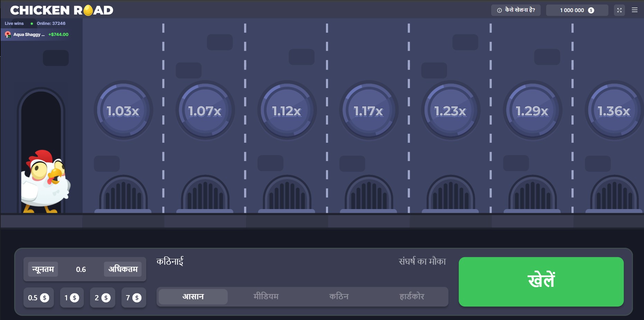Select मीडियम difficulty
Image resolution: width=644 pixels, height=320 pixels.
click(266, 297)
